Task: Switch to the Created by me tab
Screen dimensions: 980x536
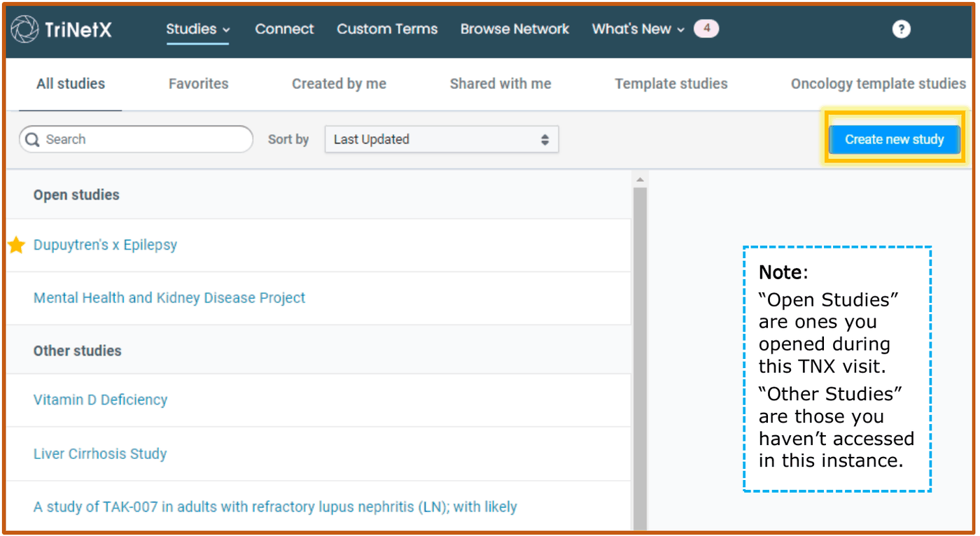Action: click(x=339, y=84)
